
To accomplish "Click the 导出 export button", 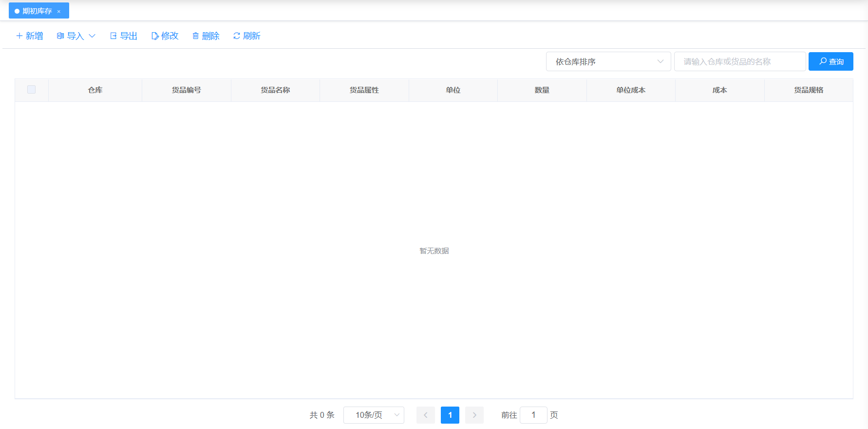I will tap(124, 36).
